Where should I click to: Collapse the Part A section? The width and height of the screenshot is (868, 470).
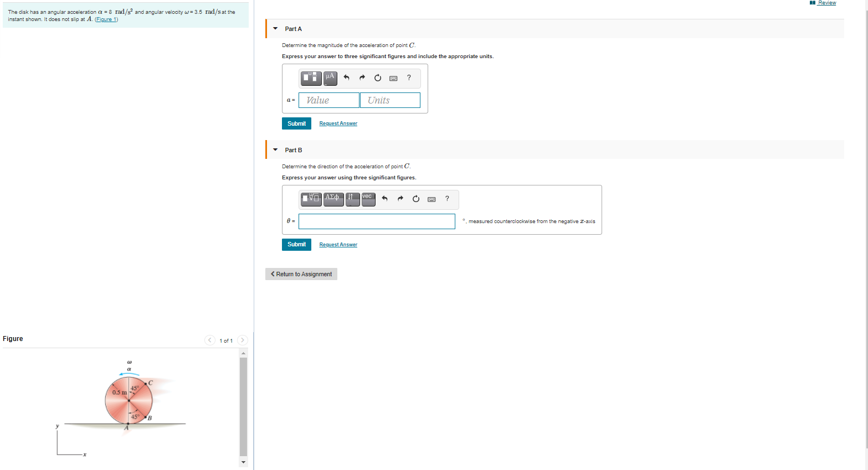click(275, 29)
